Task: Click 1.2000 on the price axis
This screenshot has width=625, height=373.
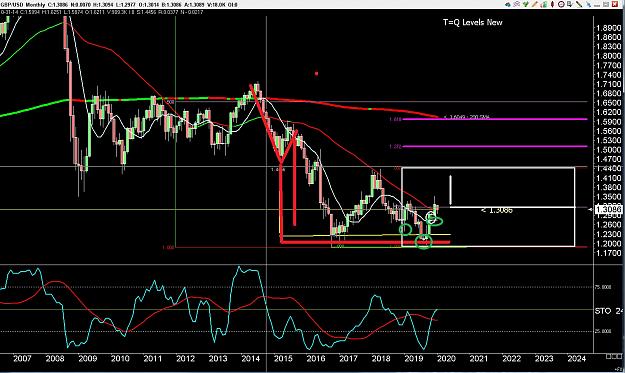Action: 609,243
